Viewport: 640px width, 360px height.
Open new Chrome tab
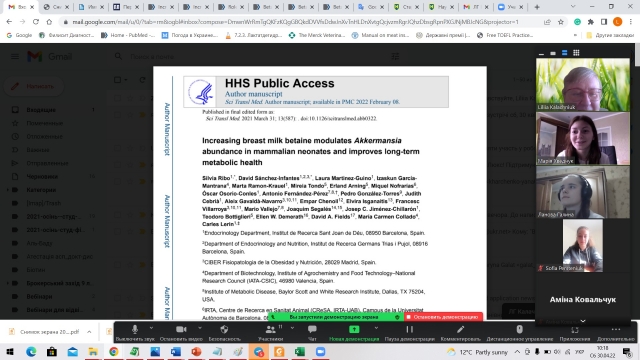pos(537,7)
